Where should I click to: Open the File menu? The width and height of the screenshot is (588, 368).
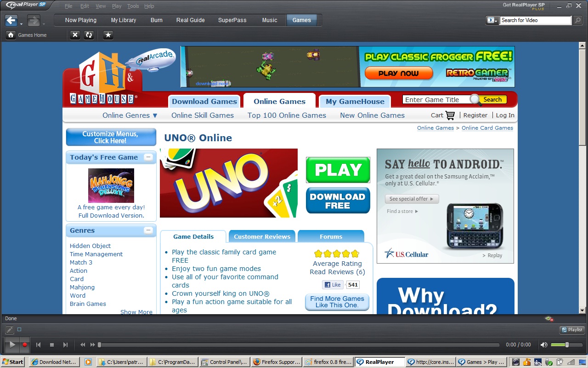click(x=68, y=6)
